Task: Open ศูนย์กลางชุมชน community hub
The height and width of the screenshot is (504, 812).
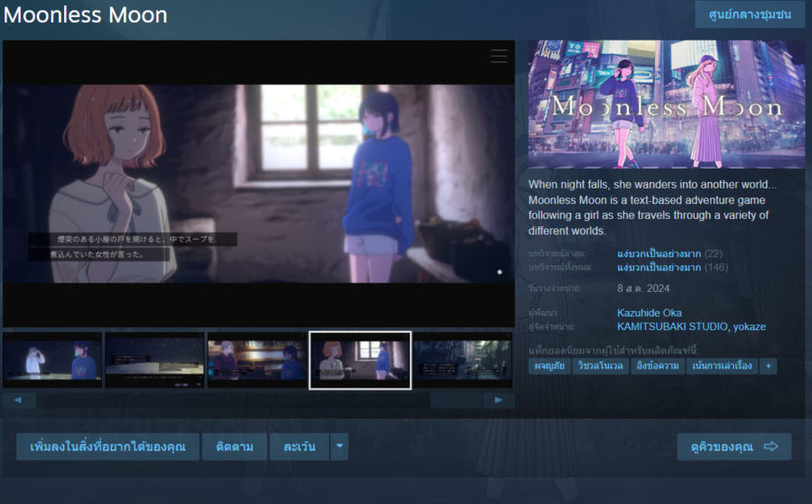Action: [750, 14]
